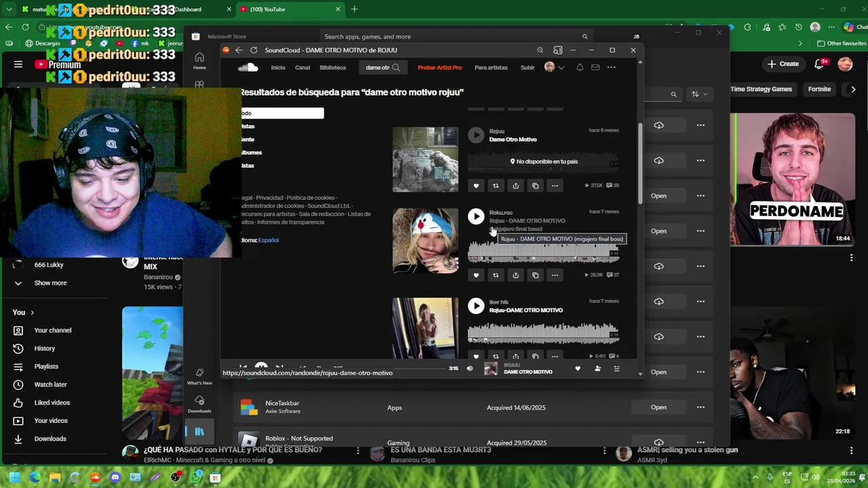Open DAME OTRO MOTIVO title in the player bar

528,372
